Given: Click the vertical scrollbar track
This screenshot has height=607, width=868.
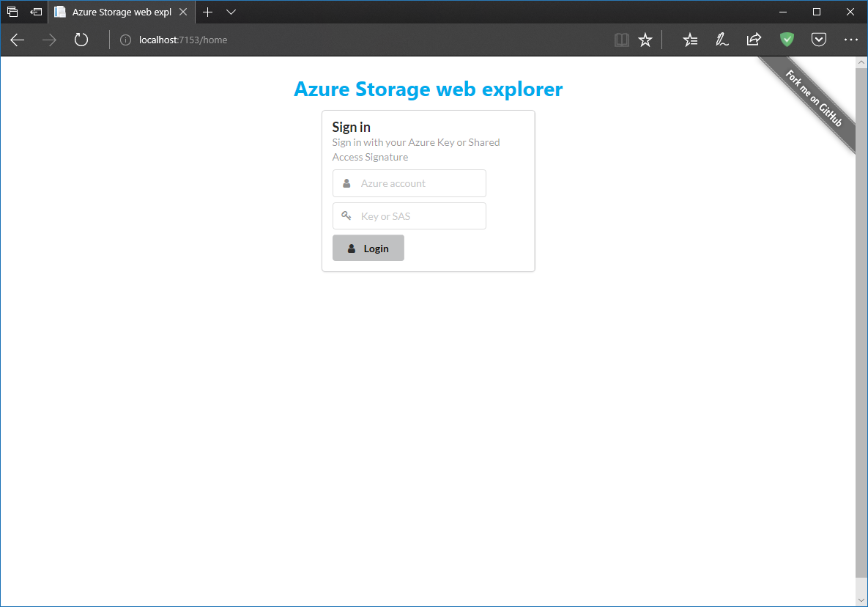Looking at the screenshot, I should pyautogui.click(x=861, y=331).
